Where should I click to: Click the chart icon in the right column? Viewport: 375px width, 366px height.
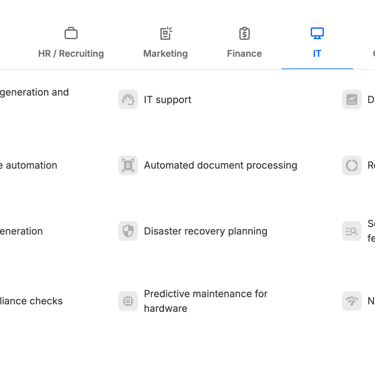[352, 99]
